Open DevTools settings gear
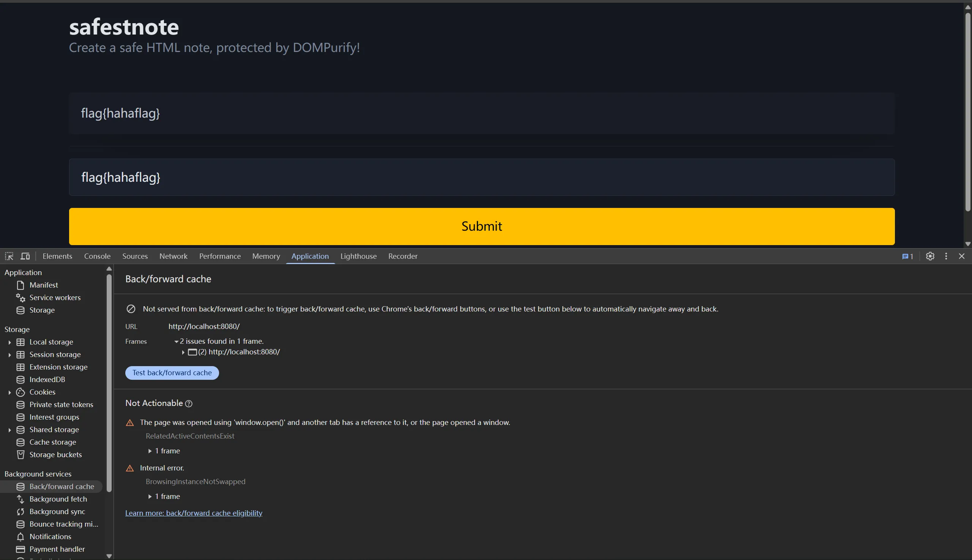 click(x=930, y=256)
